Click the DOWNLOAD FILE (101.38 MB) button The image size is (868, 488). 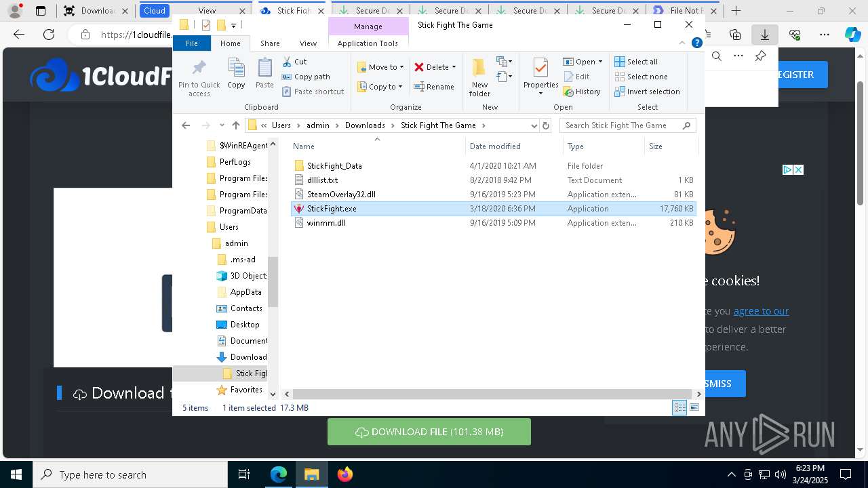pyautogui.click(x=429, y=432)
